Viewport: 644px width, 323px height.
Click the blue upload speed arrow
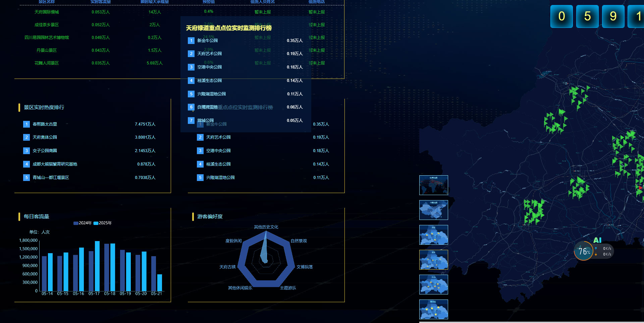(x=596, y=248)
